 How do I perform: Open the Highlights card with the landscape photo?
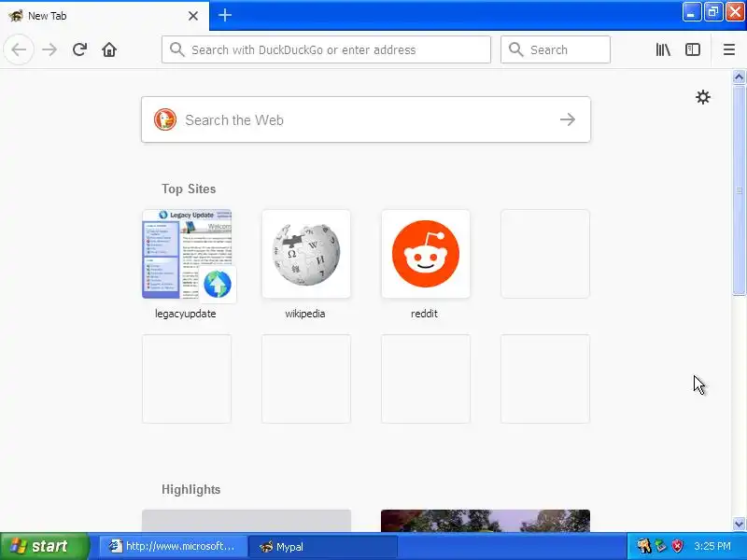pos(486,521)
